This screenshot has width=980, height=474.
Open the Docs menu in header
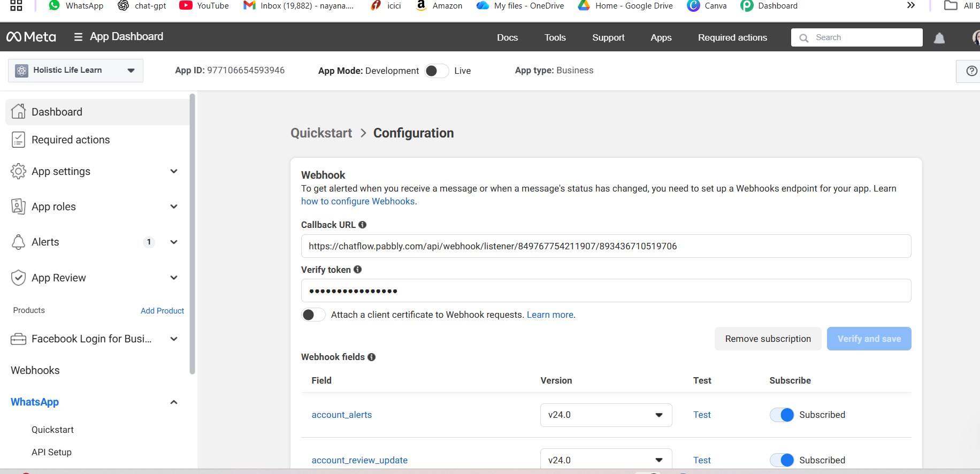coord(507,37)
